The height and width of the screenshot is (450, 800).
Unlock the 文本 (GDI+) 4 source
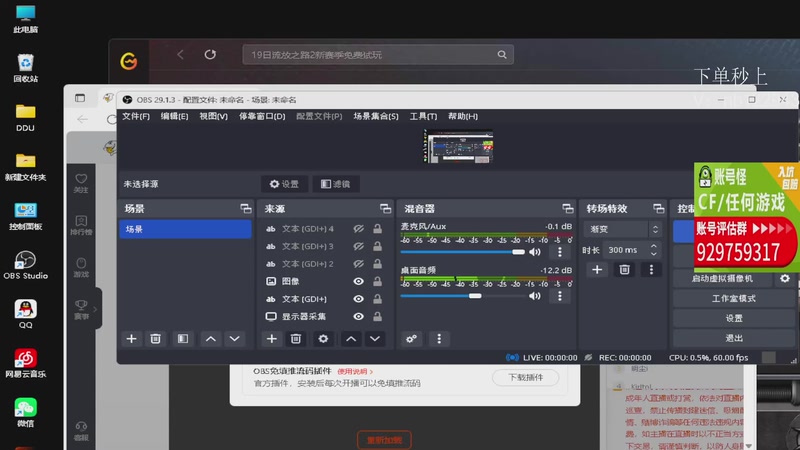378,229
